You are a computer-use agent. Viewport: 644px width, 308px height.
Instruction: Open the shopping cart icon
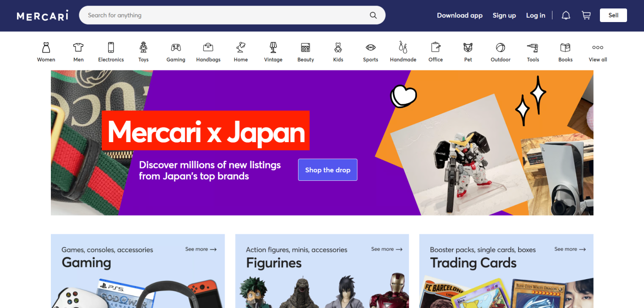[586, 15]
